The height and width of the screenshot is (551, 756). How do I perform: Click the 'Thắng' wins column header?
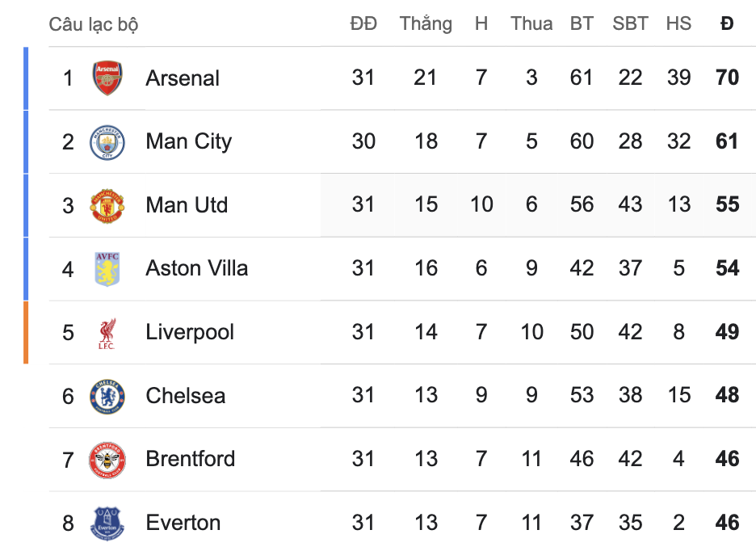pyautogui.click(x=426, y=23)
